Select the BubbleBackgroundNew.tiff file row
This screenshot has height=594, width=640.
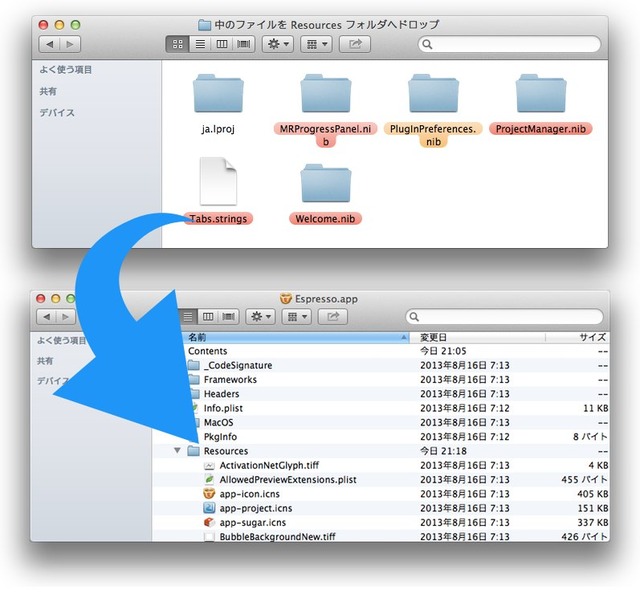click(x=381, y=536)
